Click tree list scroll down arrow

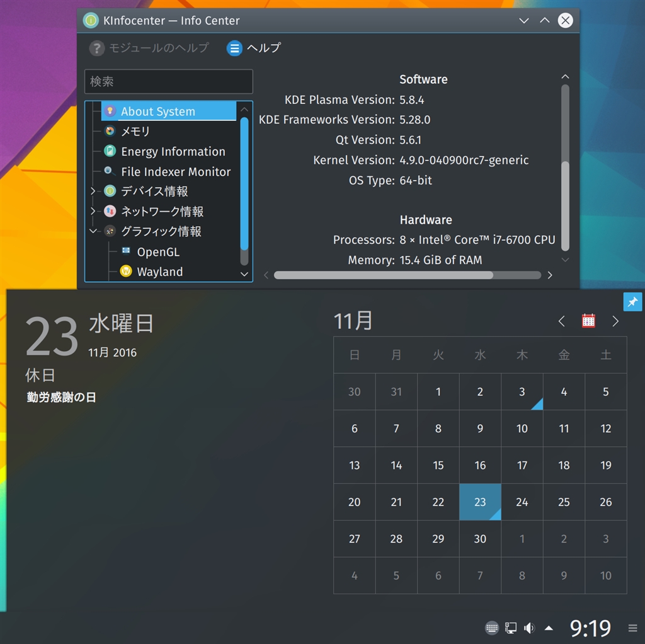click(244, 274)
